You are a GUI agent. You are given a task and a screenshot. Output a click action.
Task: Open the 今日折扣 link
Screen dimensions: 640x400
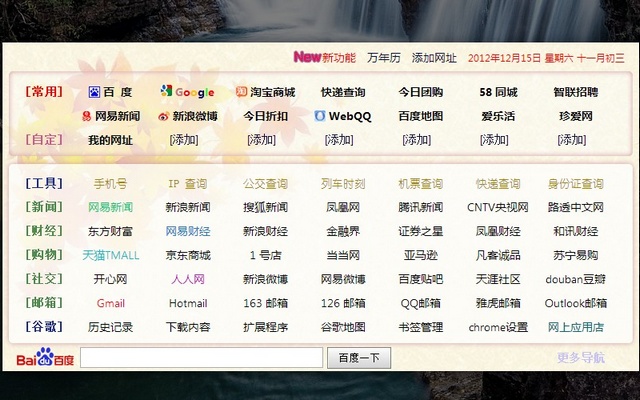265,116
